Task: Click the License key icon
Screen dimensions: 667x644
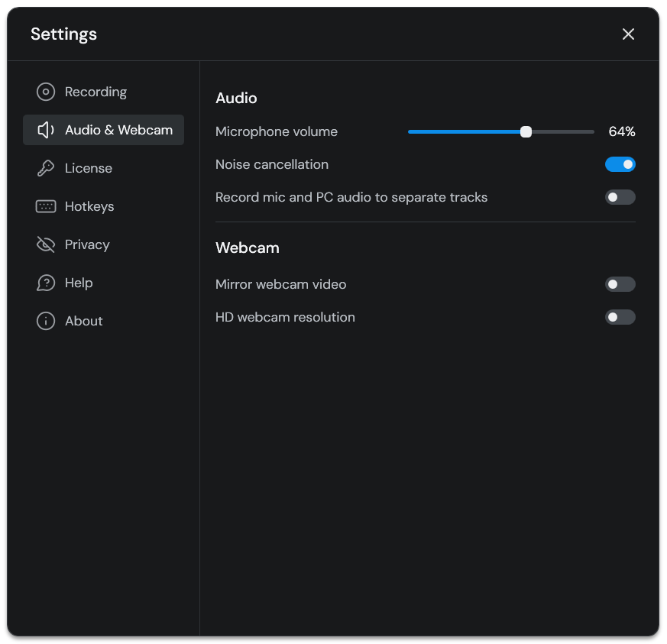Action: click(46, 168)
